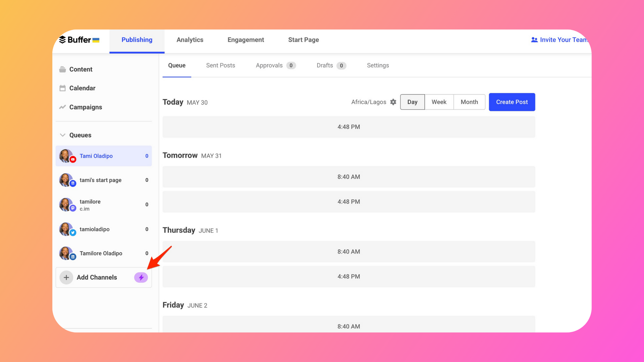Click the Content sidebar icon

click(x=63, y=69)
